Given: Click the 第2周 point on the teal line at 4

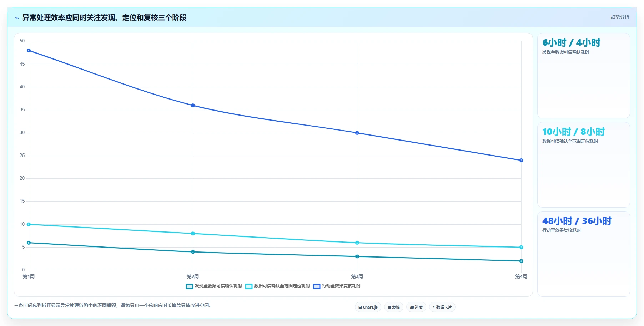Looking at the screenshot, I should click(193, 252).
